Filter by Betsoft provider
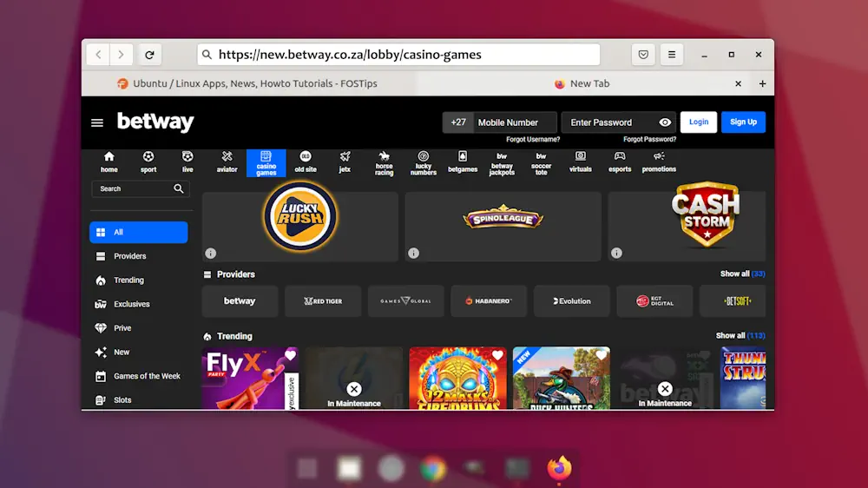 [x=733, y=300]
